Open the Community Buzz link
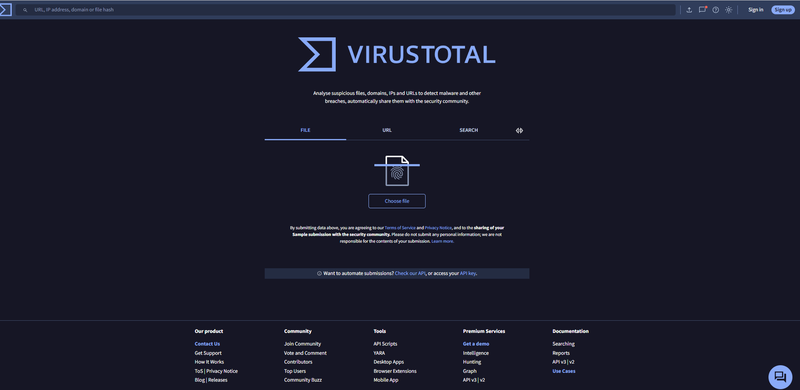The image size is (800, 390). click(303, 380)
